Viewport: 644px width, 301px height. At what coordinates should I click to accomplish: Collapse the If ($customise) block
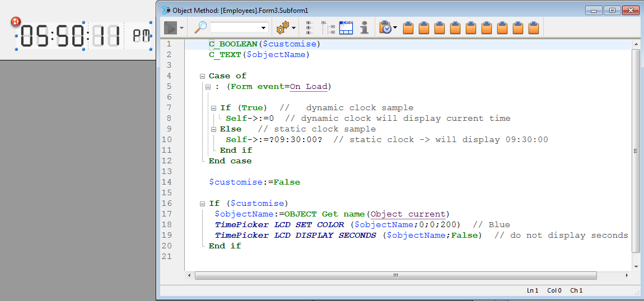click(202, 204)
